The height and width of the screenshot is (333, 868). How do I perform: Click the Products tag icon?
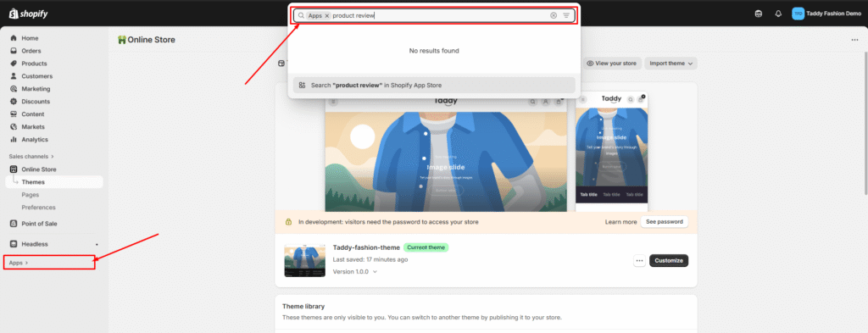point(14,64)
